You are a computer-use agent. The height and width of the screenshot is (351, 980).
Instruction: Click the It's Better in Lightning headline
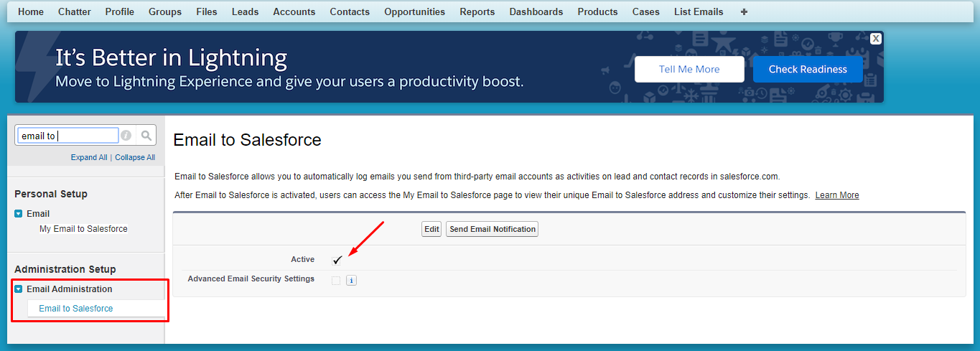(172, 57)
